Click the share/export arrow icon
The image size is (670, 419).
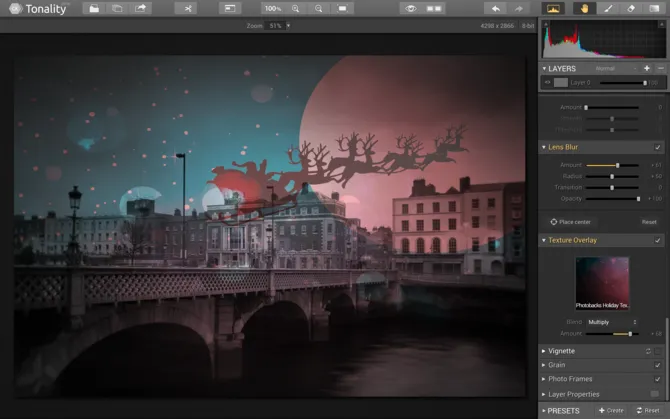point(141,8)
